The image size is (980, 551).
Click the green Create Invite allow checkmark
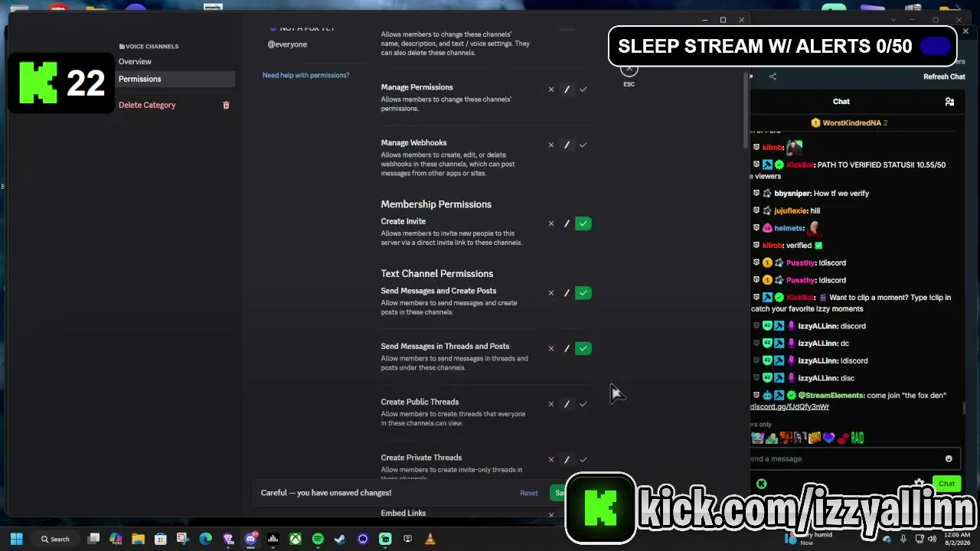click(x=583, y=223)
